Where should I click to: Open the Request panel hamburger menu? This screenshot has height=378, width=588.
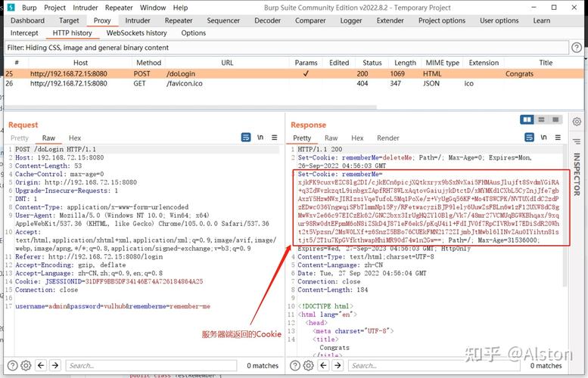pos(275,138)
